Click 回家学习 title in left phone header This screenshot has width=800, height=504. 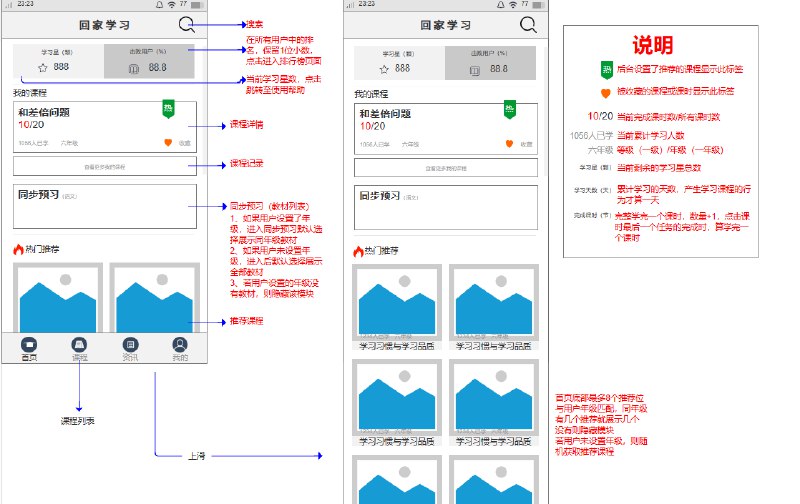pyautogui.click(x=105, y=24)
